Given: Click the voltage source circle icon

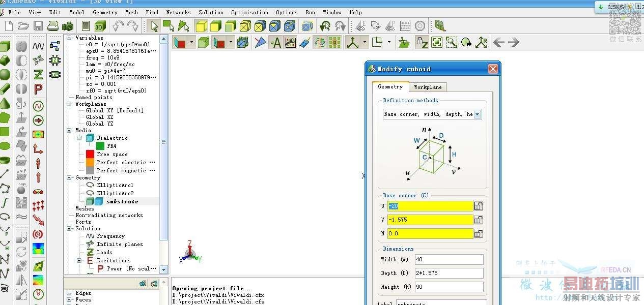Looking at the screenshot, I should pos(38,106).
